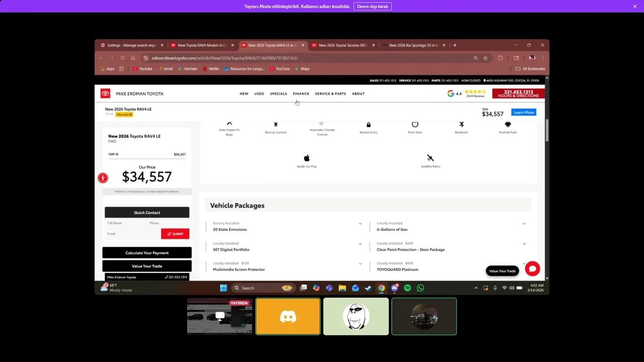The image size is (644, 362).
Task: Open the SPECIALS menu
Action: click(x=278, y=94)
